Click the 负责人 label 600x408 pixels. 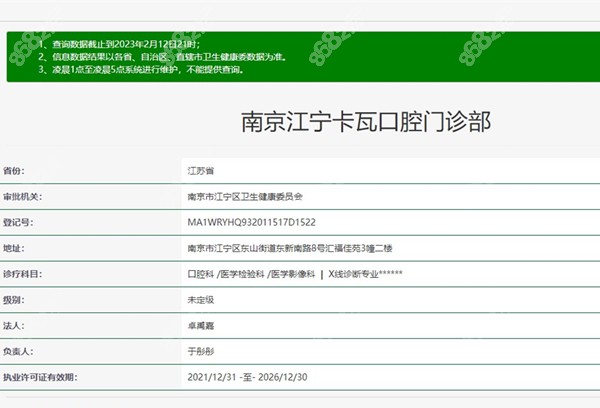point(18,351)
